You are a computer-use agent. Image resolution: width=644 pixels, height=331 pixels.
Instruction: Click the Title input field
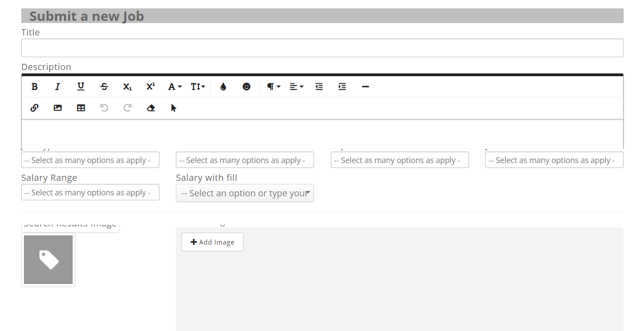(322, 48)
